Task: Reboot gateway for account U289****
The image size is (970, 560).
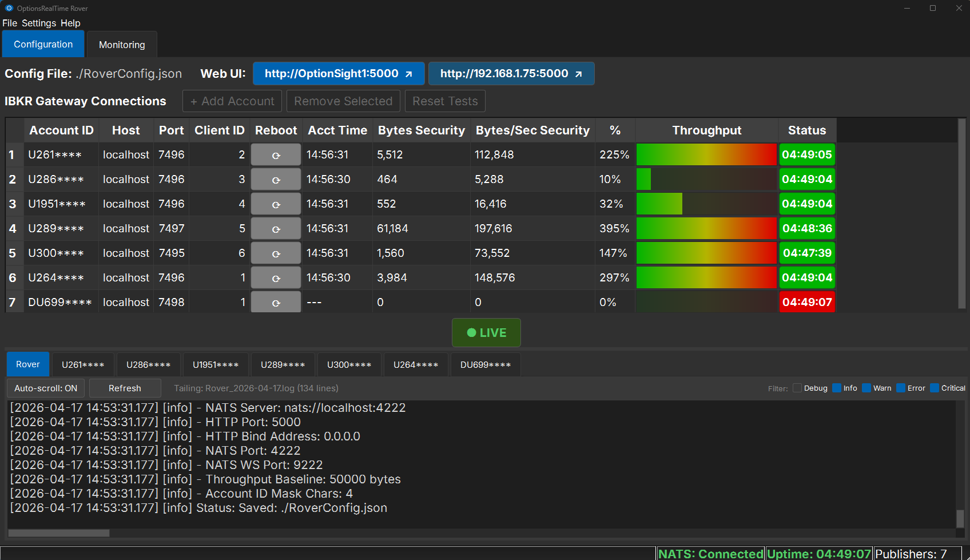Action: pyautogui.click(x=276, y=228)
